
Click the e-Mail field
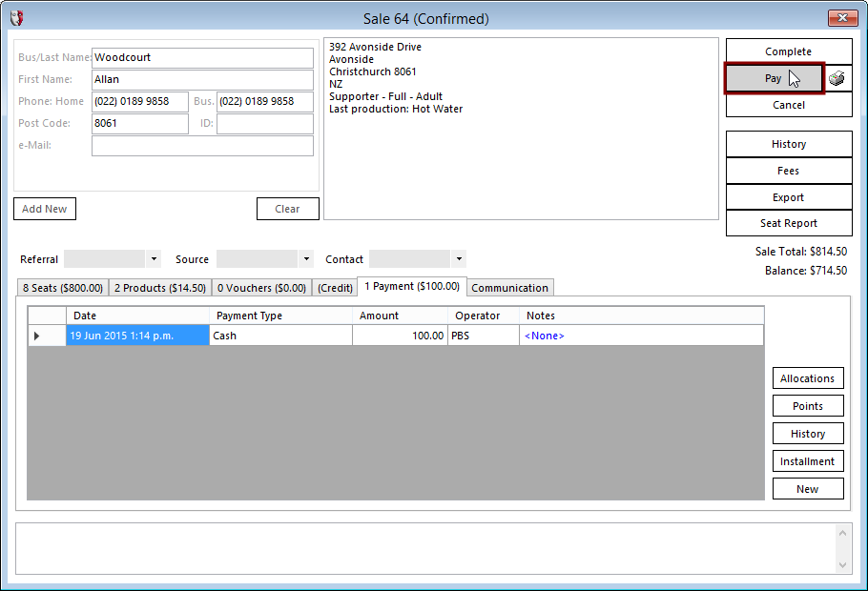point(202,146)
